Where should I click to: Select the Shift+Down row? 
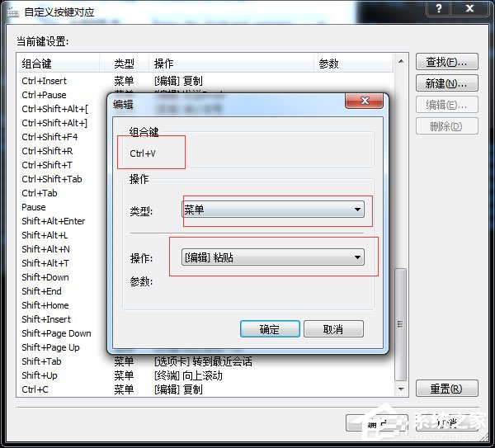tap(45, 277)
